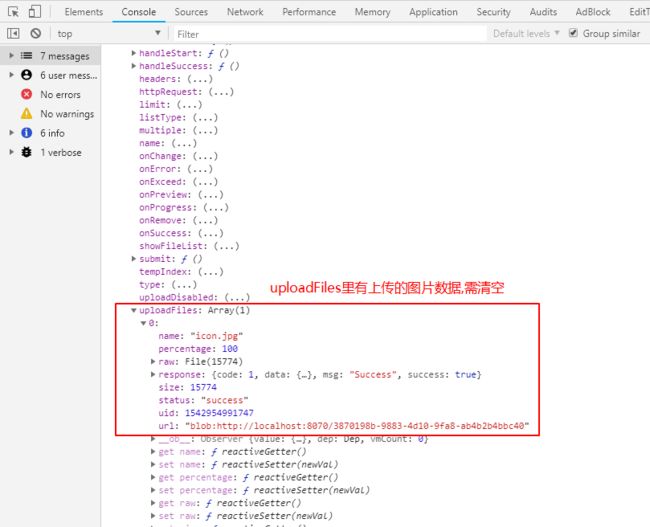Toggle the Group similar checkbox

pos(573,33)
